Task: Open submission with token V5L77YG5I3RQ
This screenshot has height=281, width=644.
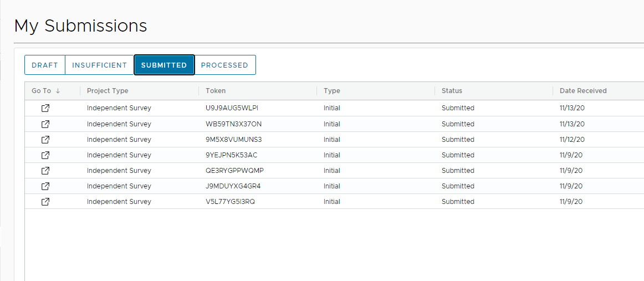Action: coord(46,202)
